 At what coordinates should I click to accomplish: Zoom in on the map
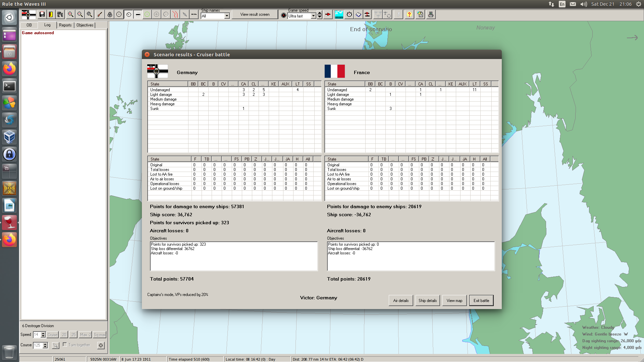(71, 14)
